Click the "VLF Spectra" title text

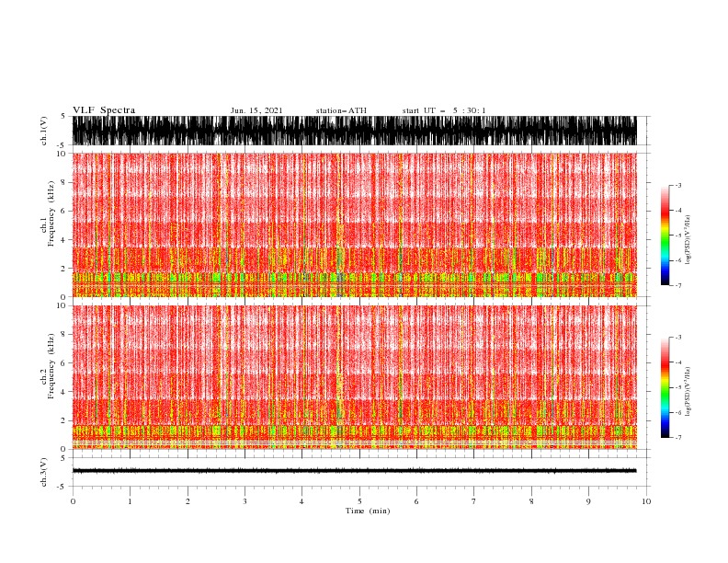click(104, 110)
